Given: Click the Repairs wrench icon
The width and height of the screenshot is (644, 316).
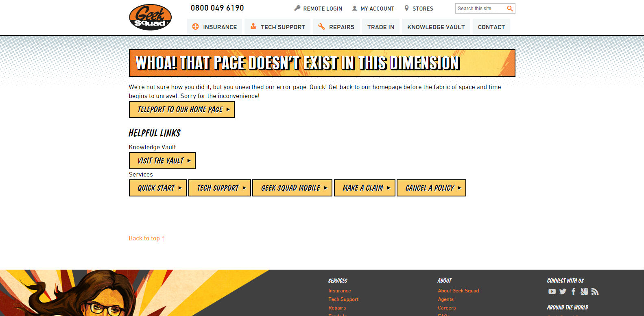Looking at the screenshot, I should click(321, 26).
